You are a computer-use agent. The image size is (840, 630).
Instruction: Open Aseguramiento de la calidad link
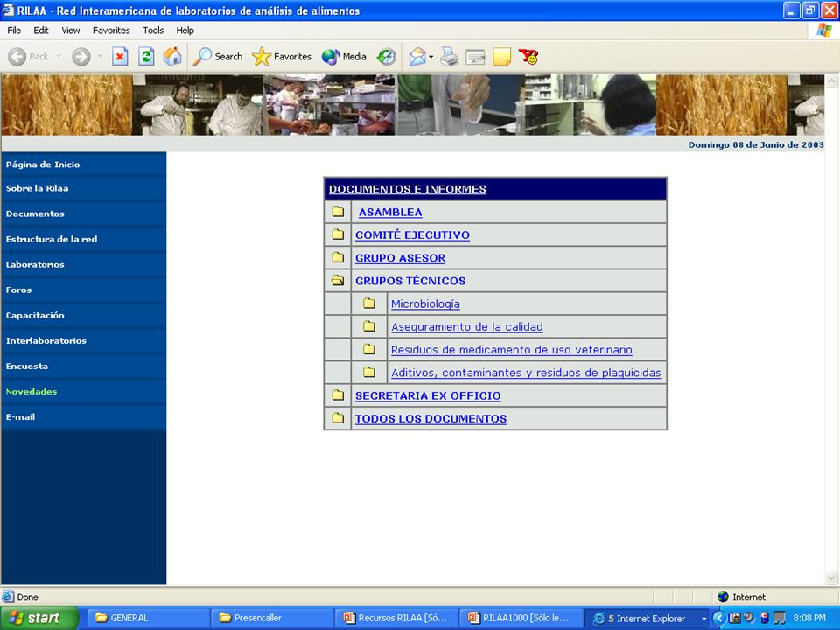click(x=466, y=326)
